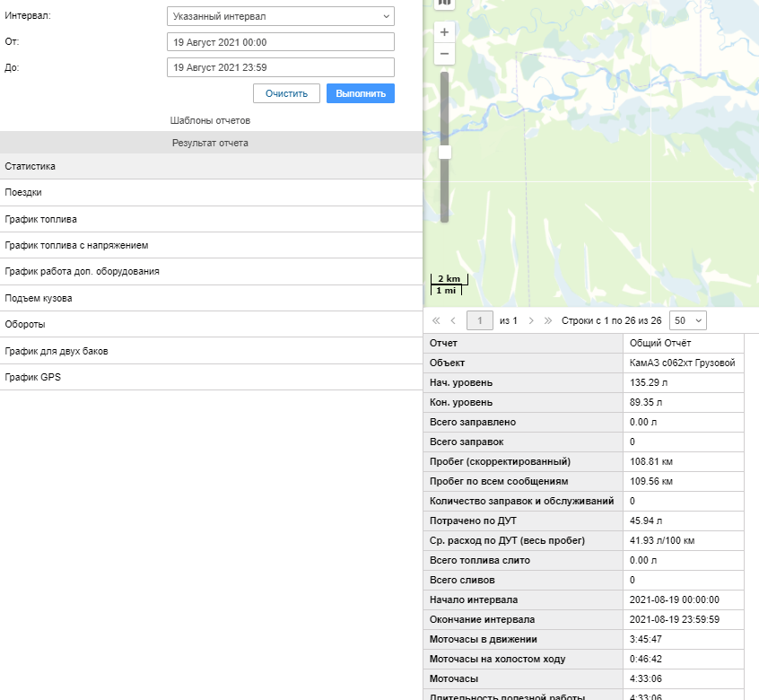Open the rows-per-page dropdown showing 50

[x=688, y=320]
